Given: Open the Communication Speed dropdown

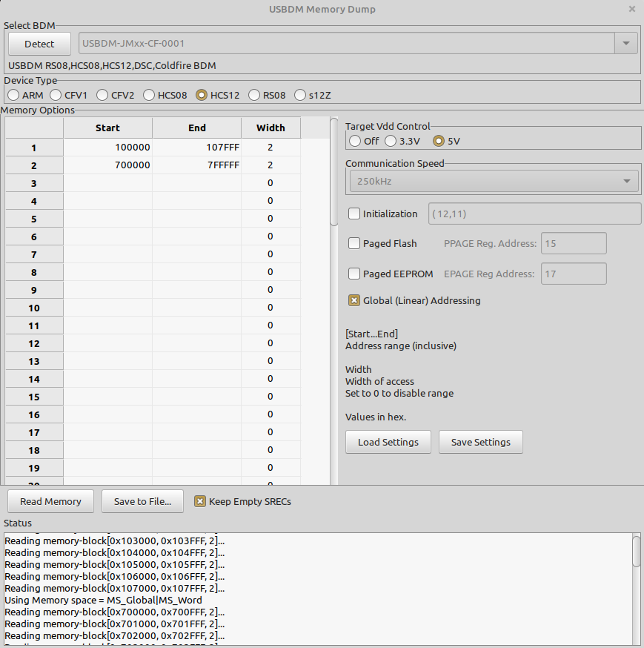Looking at the screenshot, I should pos(492,180).
